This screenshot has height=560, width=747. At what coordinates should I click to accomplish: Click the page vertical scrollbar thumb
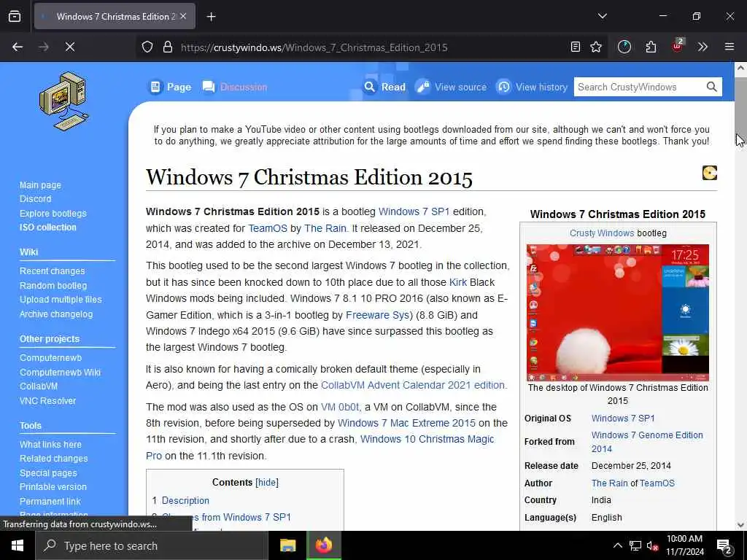click(740, 108)
